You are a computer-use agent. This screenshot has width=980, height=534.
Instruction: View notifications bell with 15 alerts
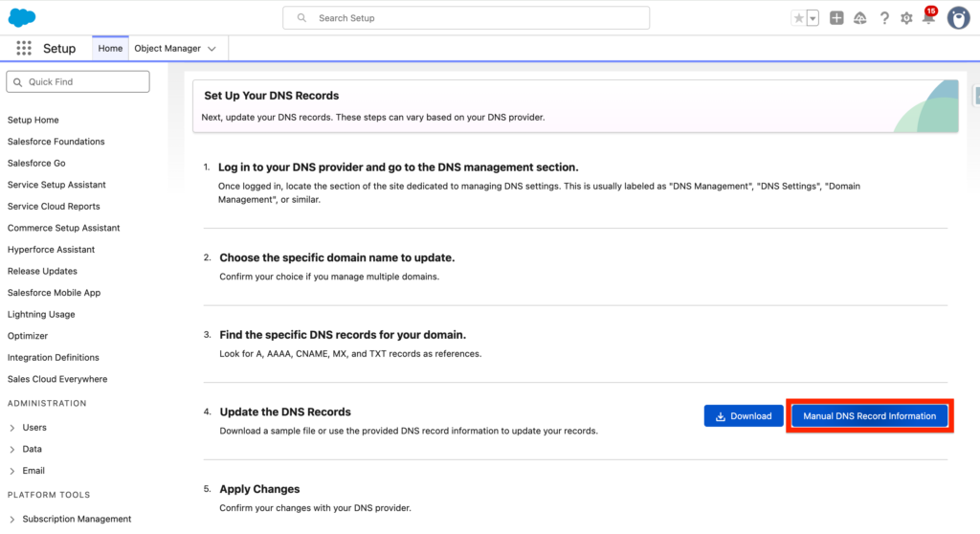coord(927,18)
